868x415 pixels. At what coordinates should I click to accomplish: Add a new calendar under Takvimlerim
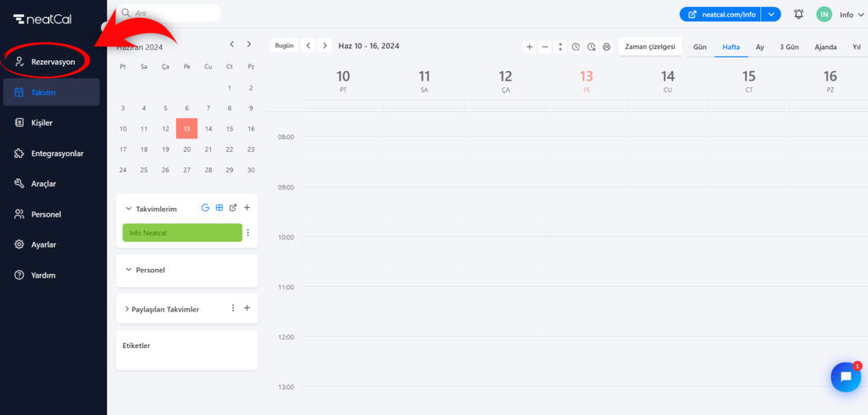tap(247, 208)
